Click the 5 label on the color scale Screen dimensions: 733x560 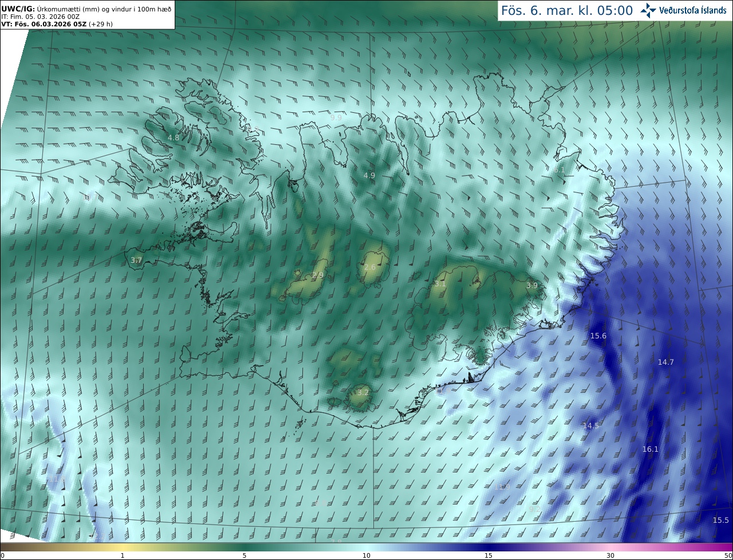245,555
